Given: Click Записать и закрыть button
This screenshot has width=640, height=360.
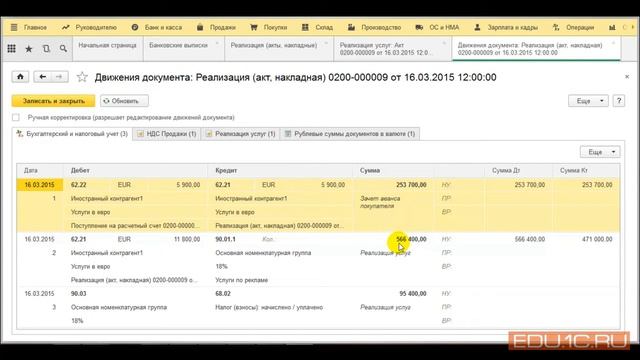Looking at the screenshot, I should tap(53, 101).
